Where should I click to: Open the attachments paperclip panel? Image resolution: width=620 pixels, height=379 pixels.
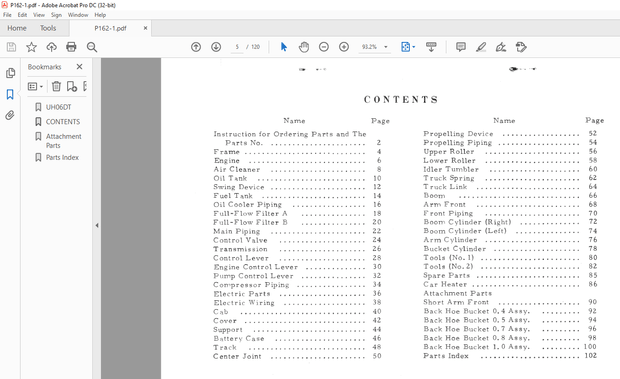pos(10,115)
